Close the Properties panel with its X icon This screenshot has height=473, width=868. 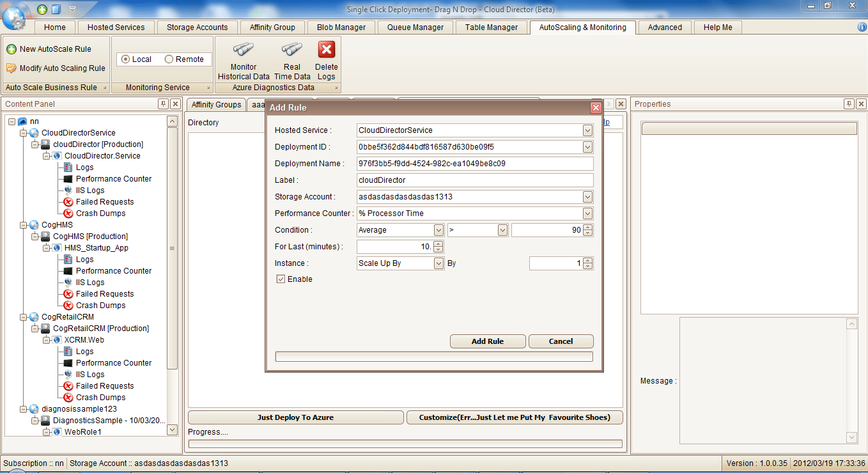(861, 104)
